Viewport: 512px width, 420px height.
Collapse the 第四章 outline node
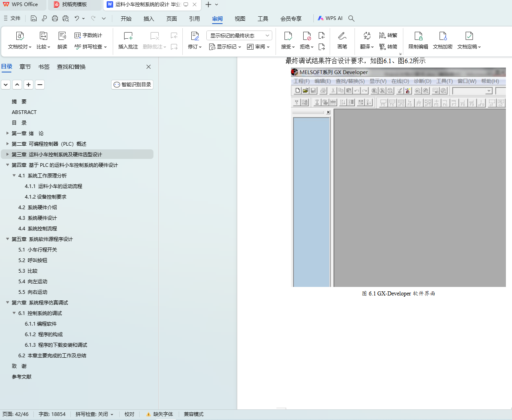[x=7, y=165]
